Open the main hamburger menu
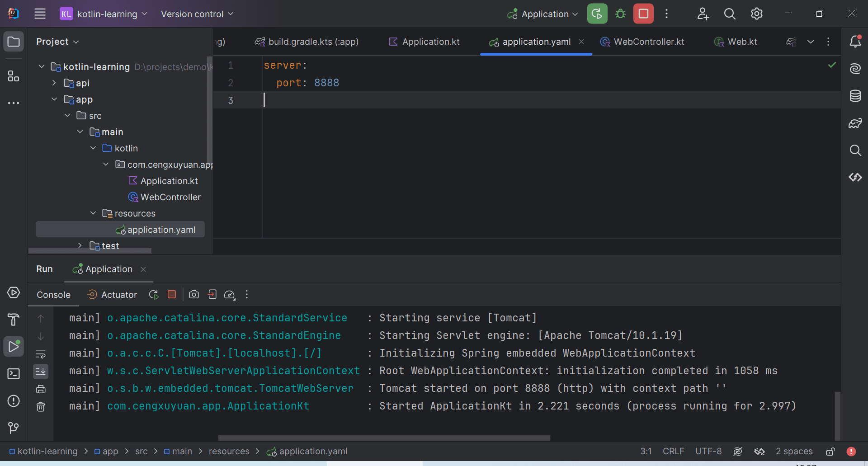This screenshot has width=868, height=466. point(40,14)
